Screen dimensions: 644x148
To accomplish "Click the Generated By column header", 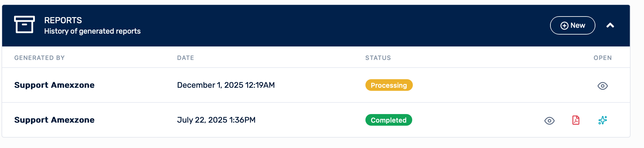I will pyautogui.click(x=39, y=58).
